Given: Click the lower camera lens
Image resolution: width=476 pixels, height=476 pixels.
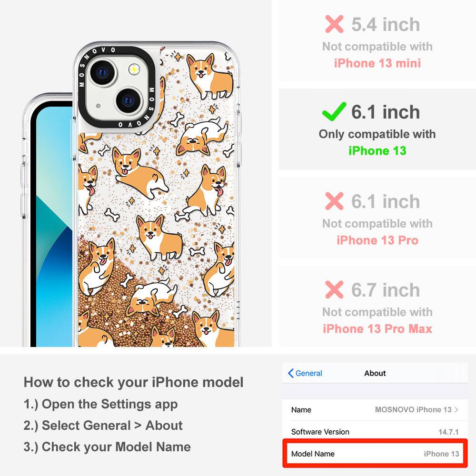Looking at the screenshot, I should click(129, 100).
